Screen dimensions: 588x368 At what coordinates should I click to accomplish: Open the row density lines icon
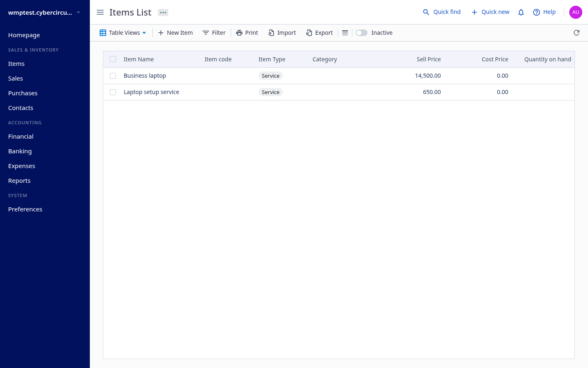pyautogui.click(x=345, y=33)
